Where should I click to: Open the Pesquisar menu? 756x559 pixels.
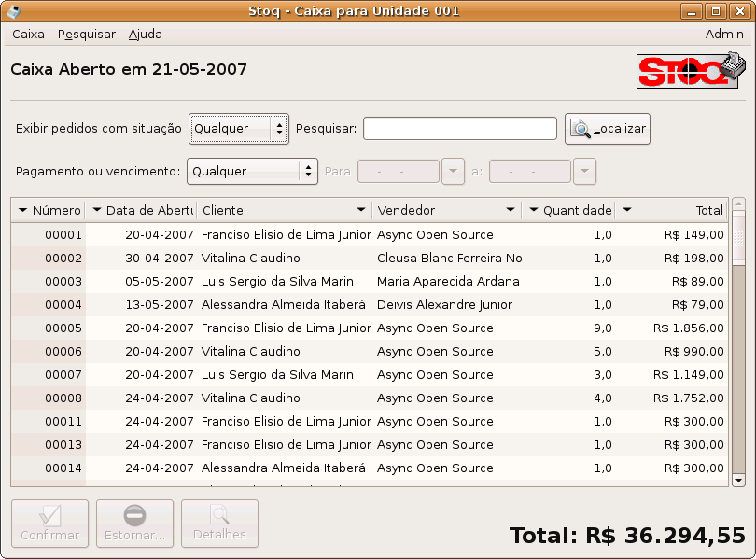tap(86, 35)
